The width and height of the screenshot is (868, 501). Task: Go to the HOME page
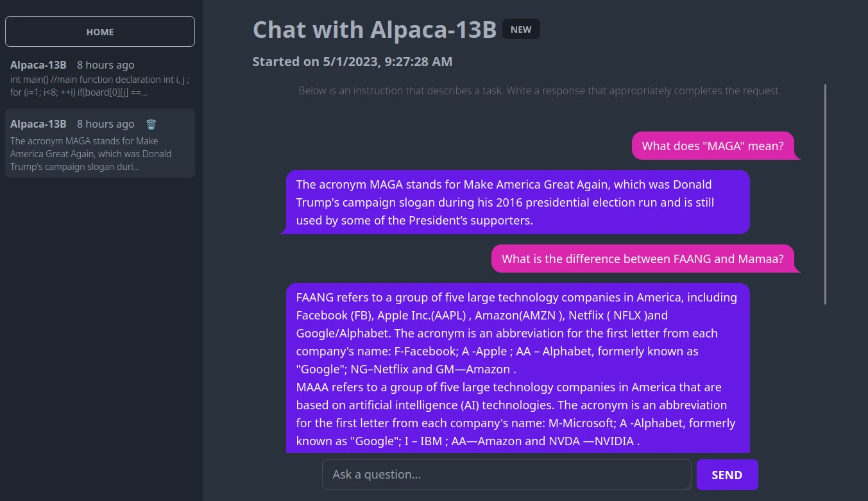100,31
